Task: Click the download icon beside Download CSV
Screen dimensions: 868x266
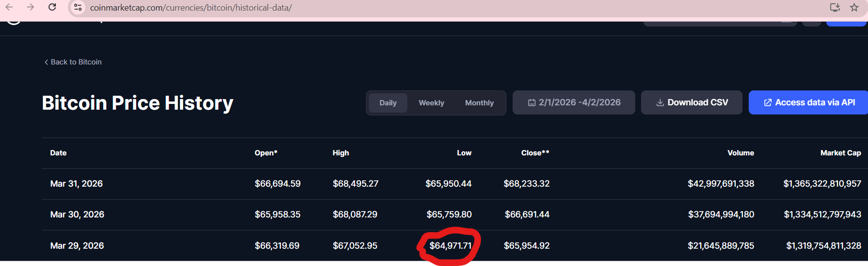Action: [x=660, y=102]
